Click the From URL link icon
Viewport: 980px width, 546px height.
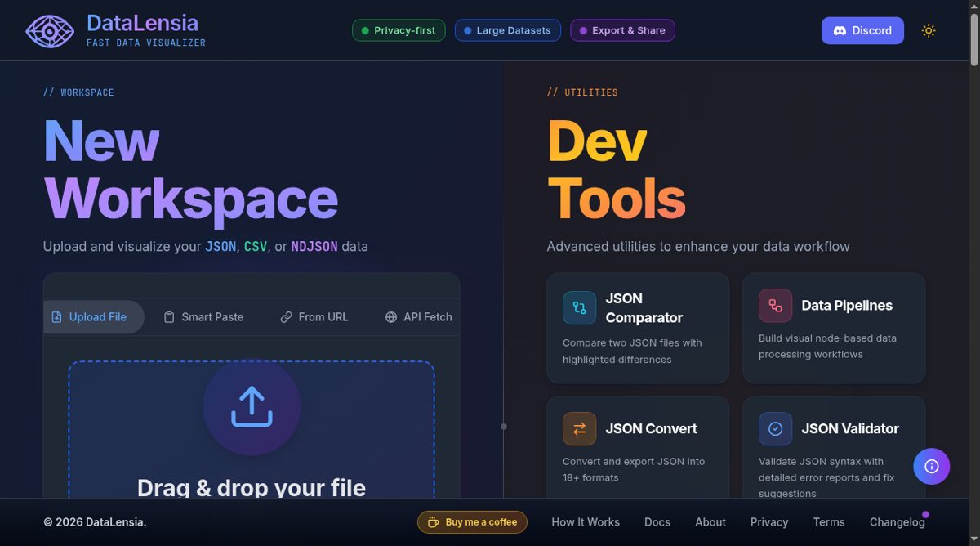pos(286,317)
